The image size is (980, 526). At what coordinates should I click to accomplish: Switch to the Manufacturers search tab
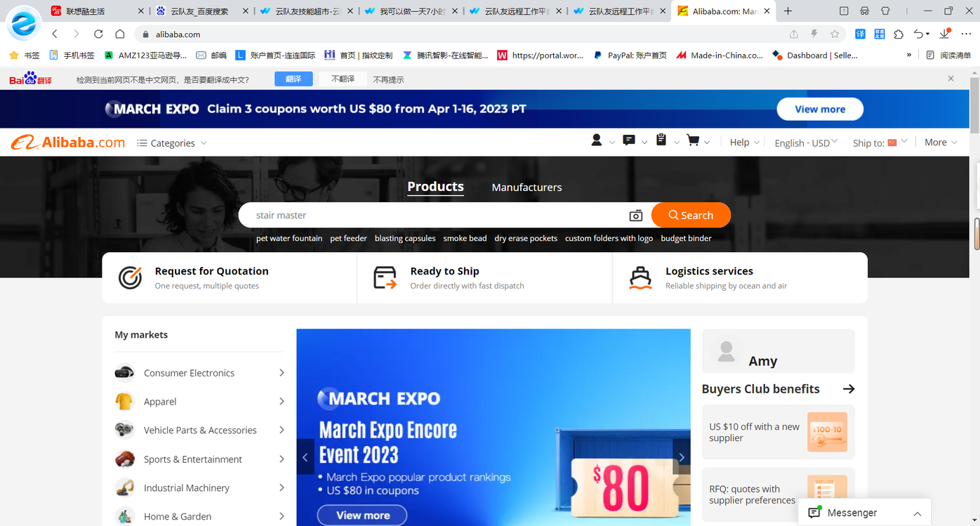(527, 188)
